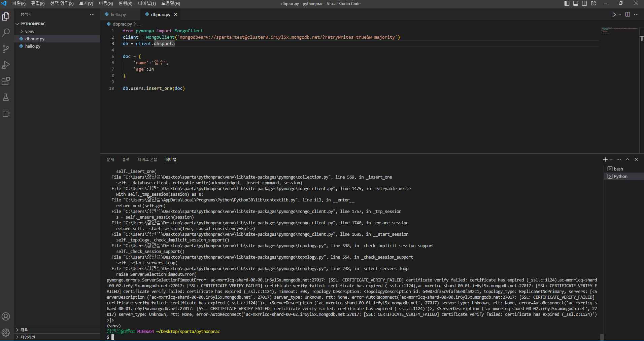644x341 pixels.
Task: Open the 편집(E) menu
Action: [x=38, y=3]
